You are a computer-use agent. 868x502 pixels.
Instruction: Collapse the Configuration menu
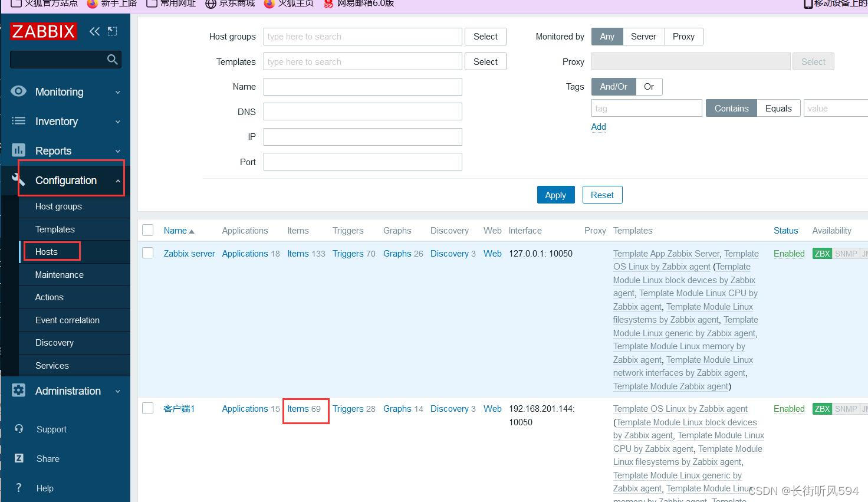point(65,180)
